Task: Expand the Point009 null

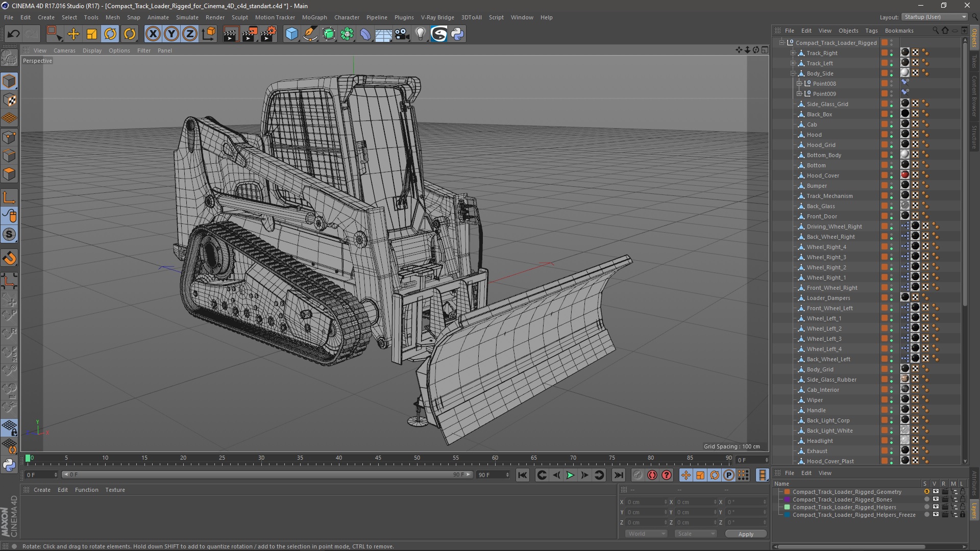Action: tap(799, 94)
